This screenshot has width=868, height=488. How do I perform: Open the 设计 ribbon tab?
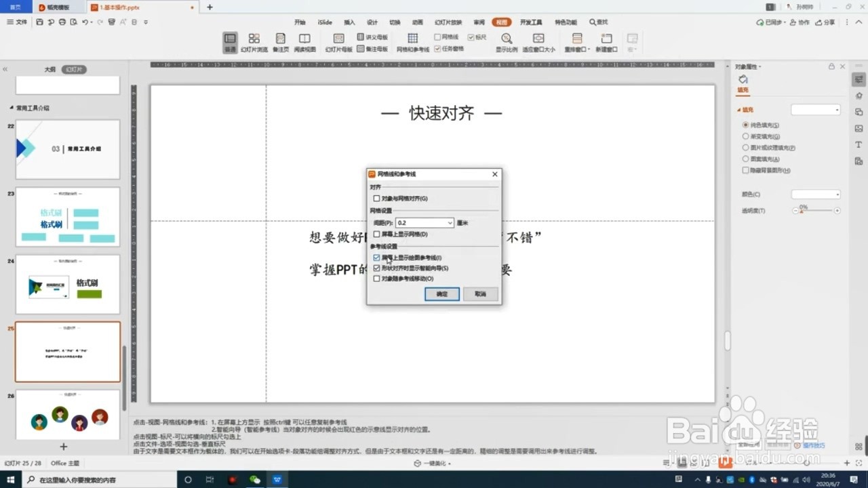[372, 22]
